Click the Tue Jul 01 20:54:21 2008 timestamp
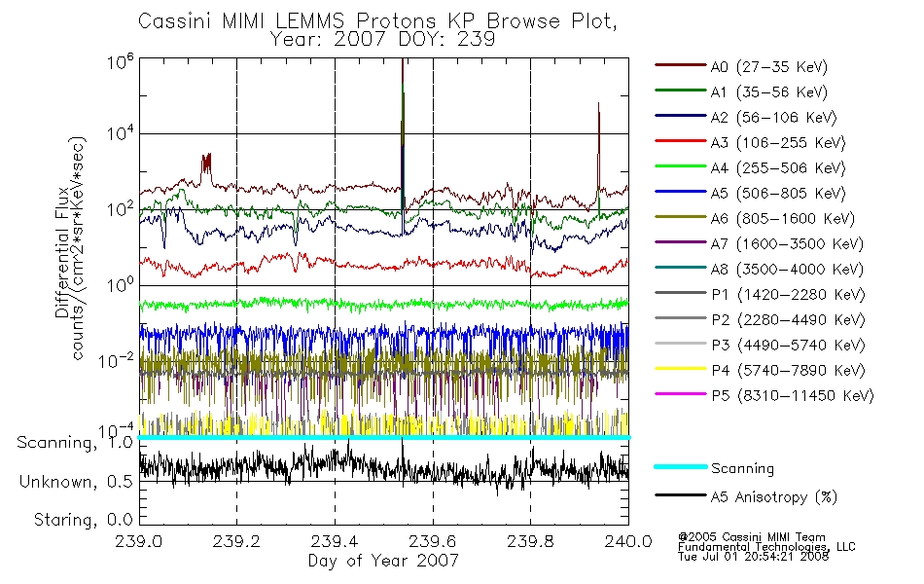The height and width of the screenshot is (584, 924). [x=753, y=557]
